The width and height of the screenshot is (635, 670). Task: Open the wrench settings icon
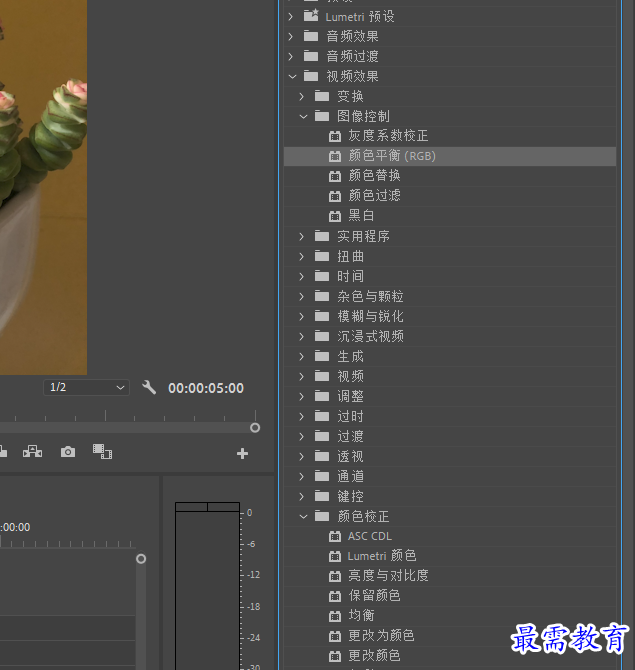coord(149,388)
